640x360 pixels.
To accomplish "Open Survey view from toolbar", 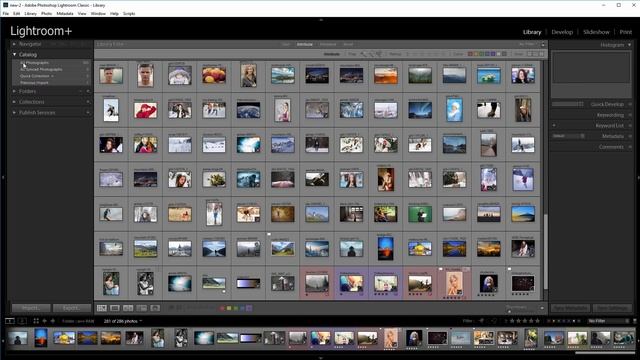I will point(142,308).
